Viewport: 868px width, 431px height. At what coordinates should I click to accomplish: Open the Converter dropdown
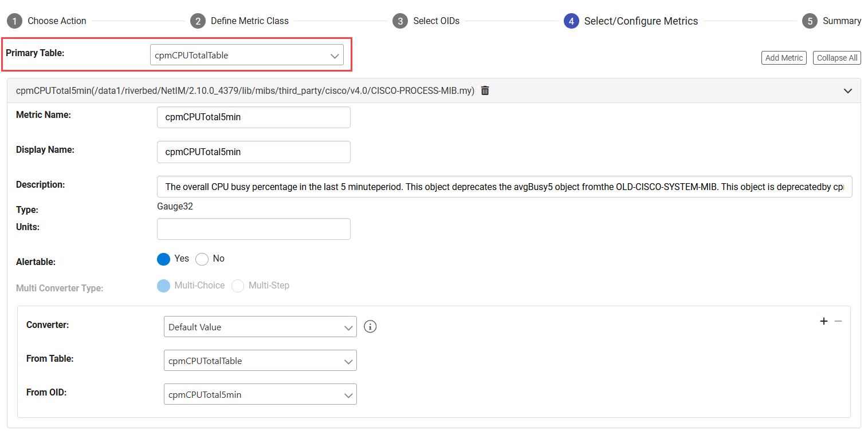click(260, 327)
